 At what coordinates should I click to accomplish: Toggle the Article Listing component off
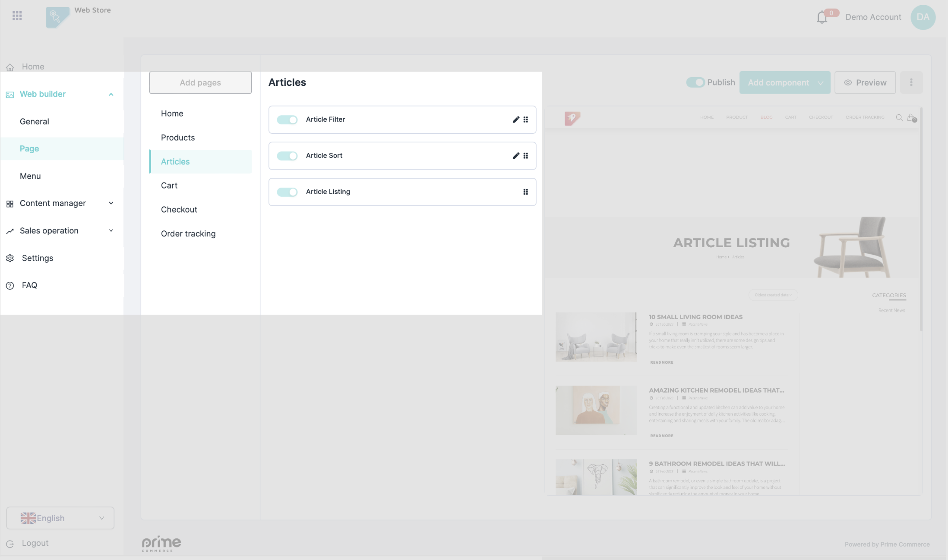click(287, 192)
